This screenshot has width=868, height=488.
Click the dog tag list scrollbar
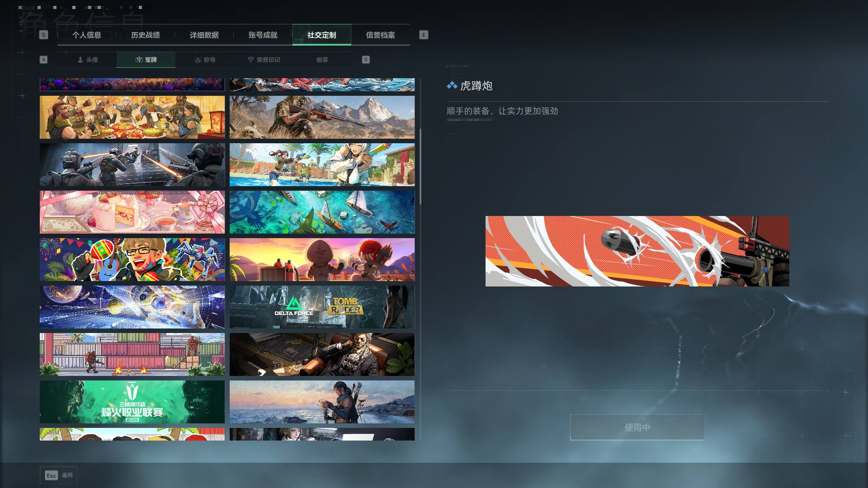point(420,166)
